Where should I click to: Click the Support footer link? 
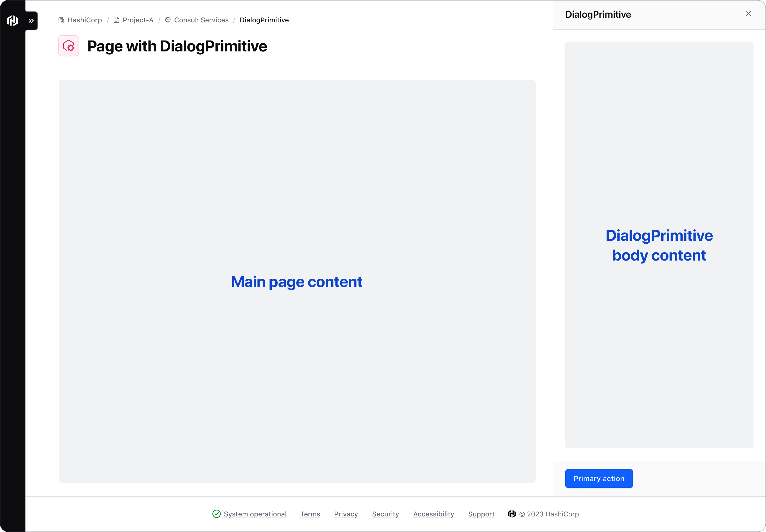(x=481, y=514)
